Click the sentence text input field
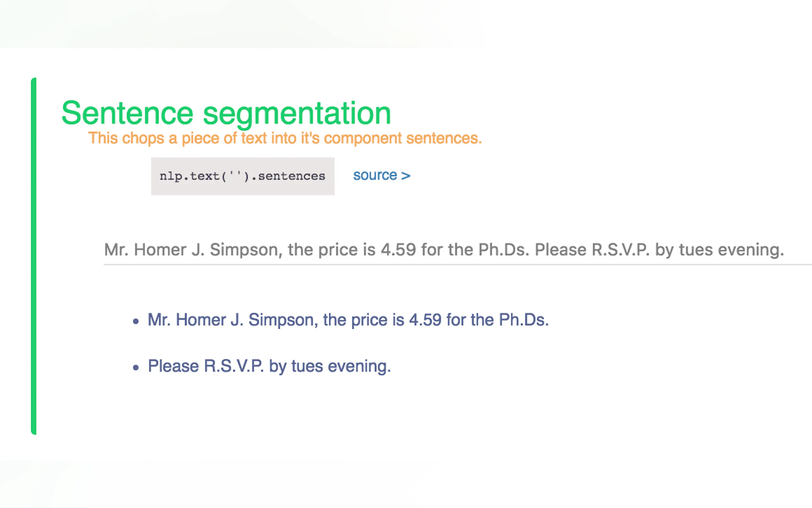The height and width of the screenshot is (508, 812). coord(443,250)
